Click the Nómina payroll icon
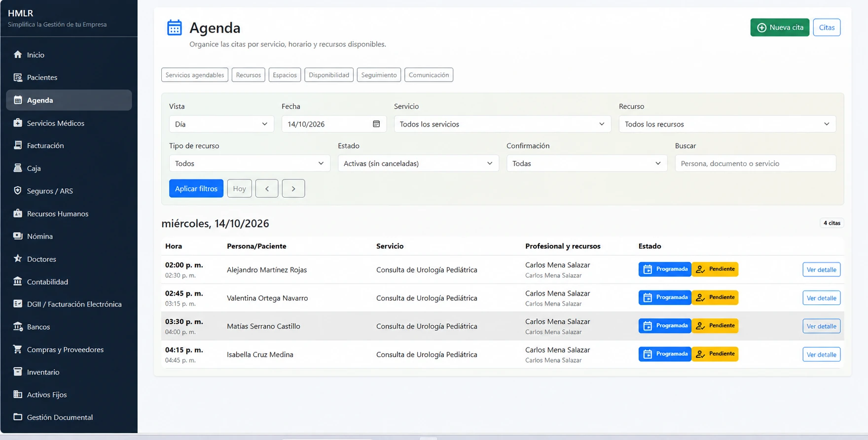The height and width of the screenshot is (440, 868). pyautogui.click(x=18, y=236)
